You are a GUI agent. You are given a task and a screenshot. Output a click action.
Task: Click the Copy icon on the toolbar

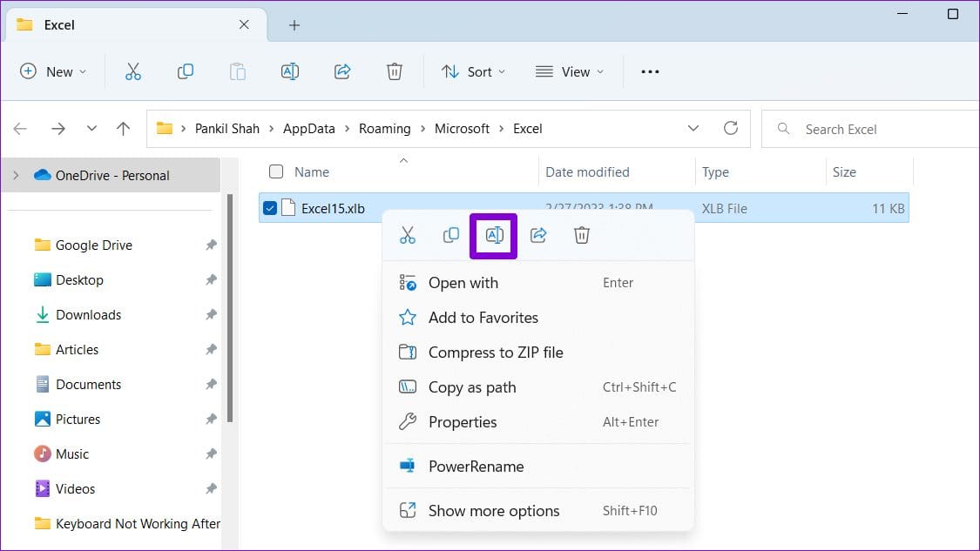(x=185, y=71)
